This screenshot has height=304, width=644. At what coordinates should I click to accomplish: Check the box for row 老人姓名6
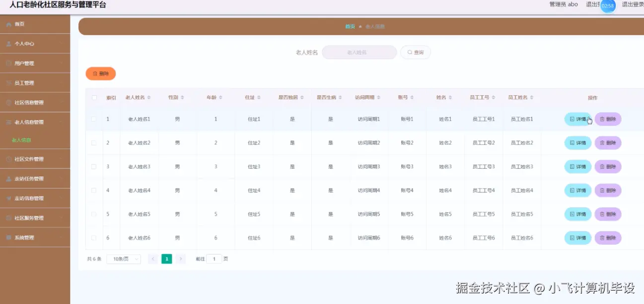[x=94, y=238]
